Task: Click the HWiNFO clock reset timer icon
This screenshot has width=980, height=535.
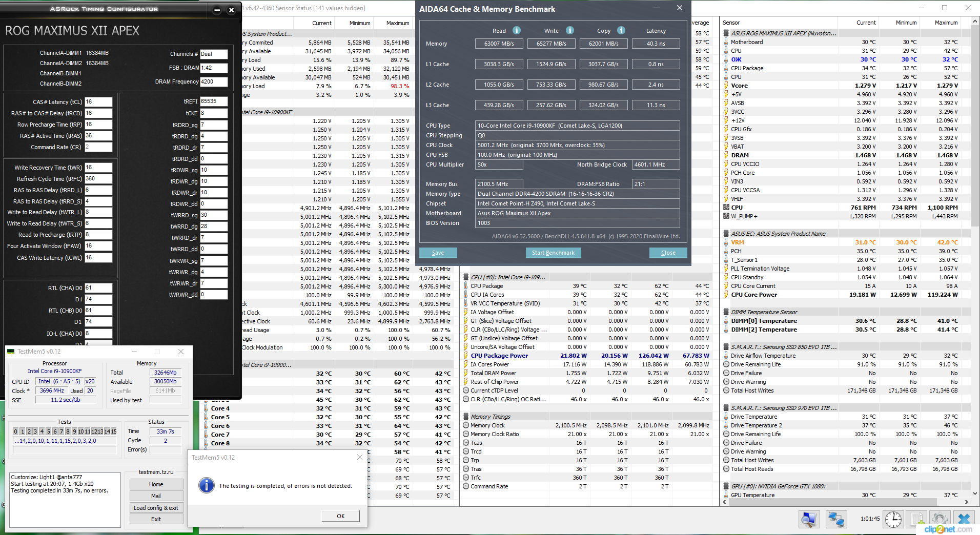Action: tap(893, 519)
